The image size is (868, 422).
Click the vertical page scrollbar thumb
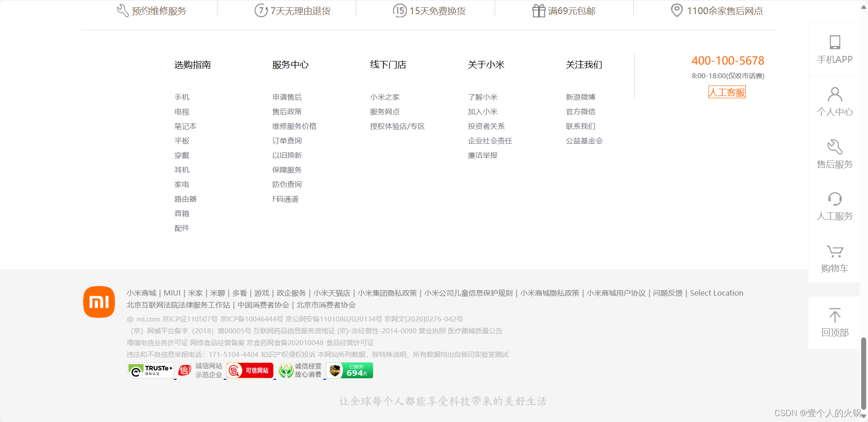(x=863, y=374)
